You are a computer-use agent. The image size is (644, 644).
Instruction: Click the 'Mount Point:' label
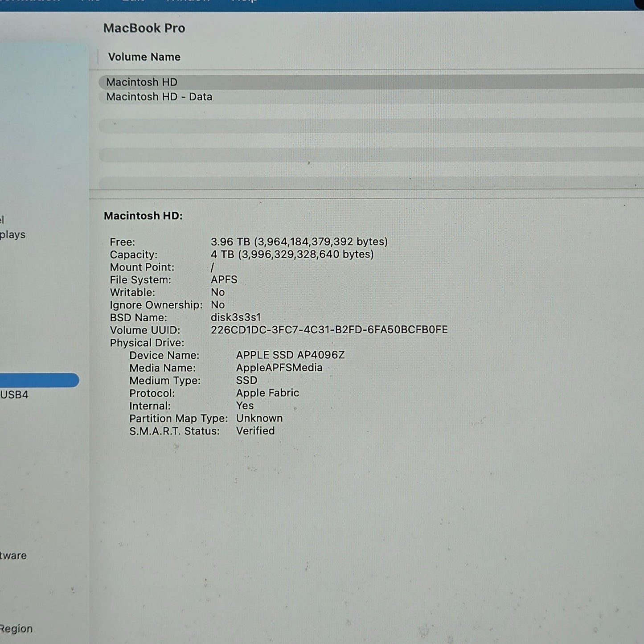tap(142, 267)
